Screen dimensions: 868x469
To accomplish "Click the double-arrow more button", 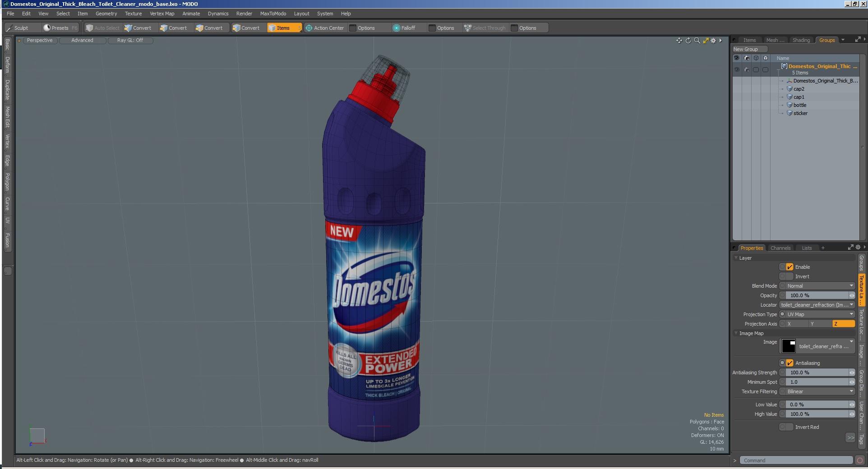I will (x=850, y=437).
